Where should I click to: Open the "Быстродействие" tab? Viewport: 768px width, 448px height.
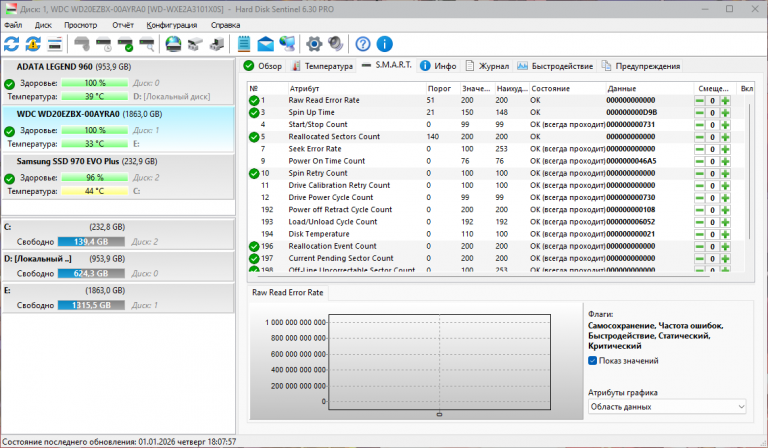(556, 66)
